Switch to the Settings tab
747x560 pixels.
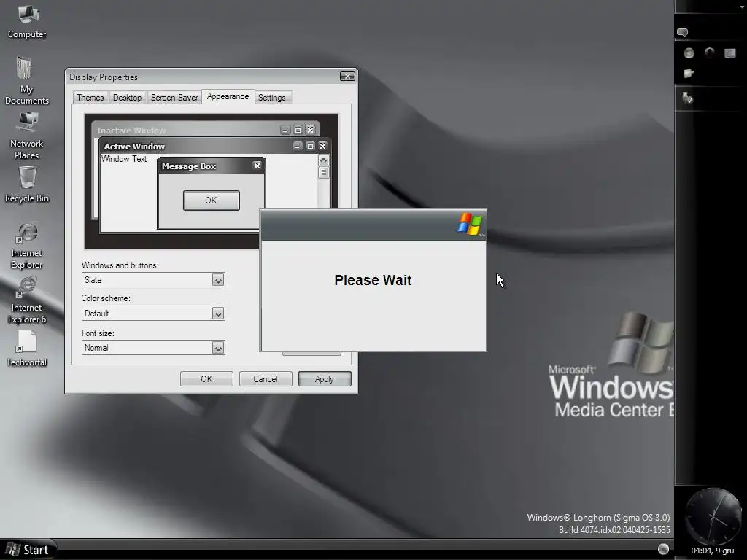pyautogui.click(x=271, y=98)
